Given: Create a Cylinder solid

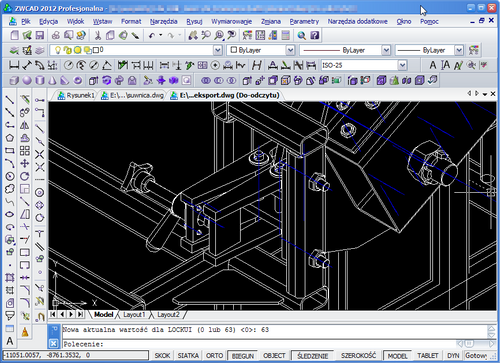Looking at the screenshot, I should coord(40,80).
